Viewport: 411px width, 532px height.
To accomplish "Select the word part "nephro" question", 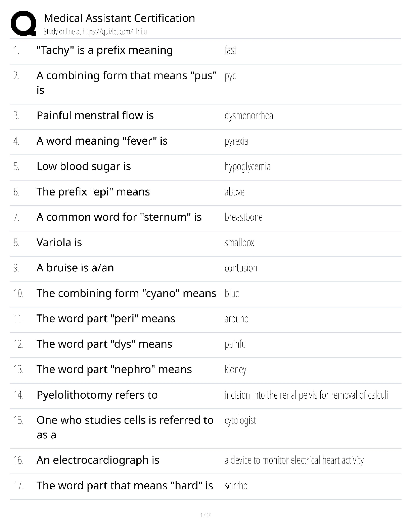I will (x=114, y=369).
